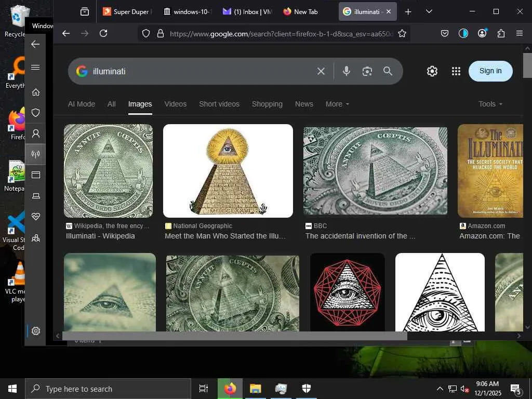Click the Firefox URL address bar
This screenshot has height=399, width=532.
tap(281, 34)
